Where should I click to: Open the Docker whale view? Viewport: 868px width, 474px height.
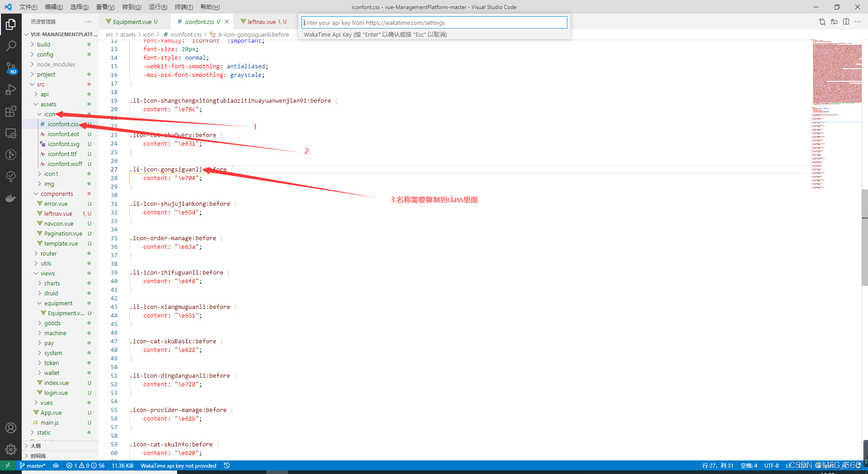[11, 198]
